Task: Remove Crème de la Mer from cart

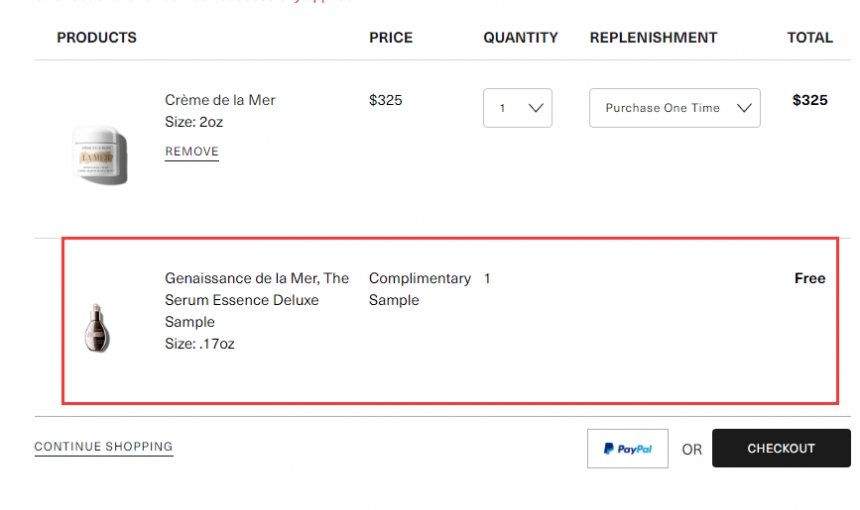Action: click(x=192, y=152)
